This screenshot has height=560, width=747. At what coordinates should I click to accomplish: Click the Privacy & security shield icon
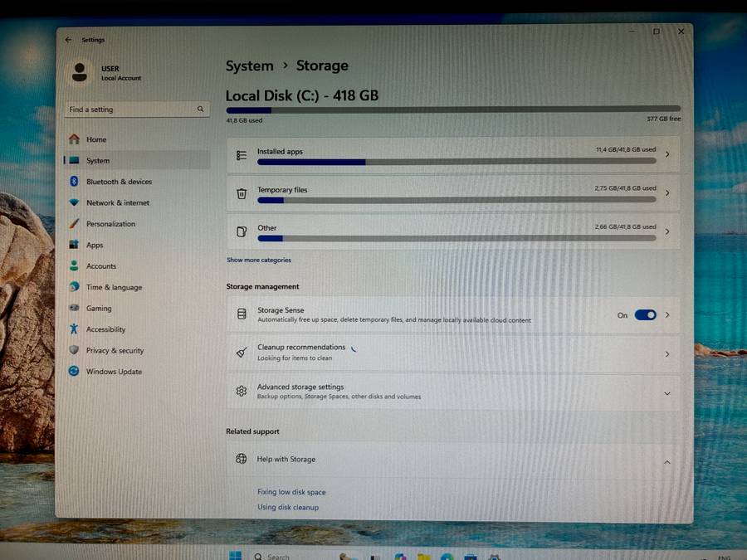tap(75, 350)
